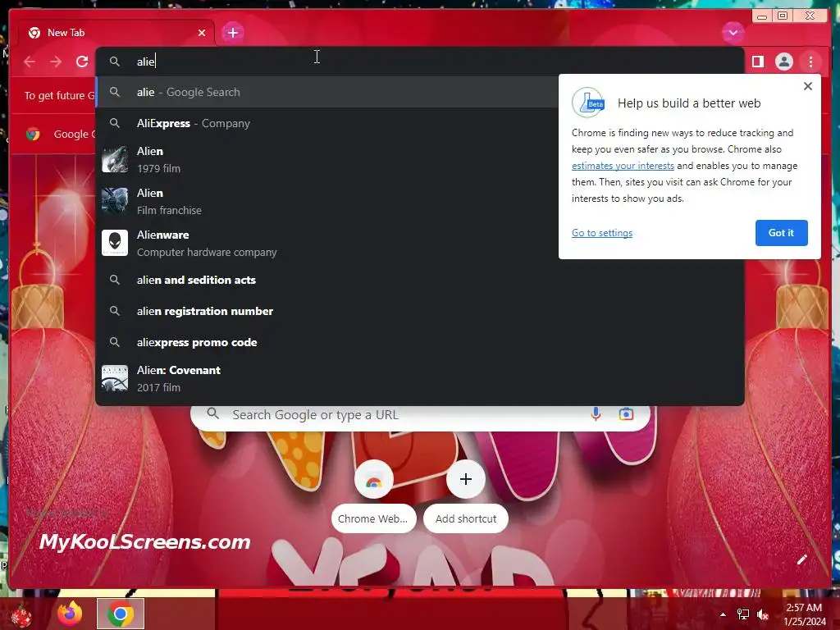Screen dimensions: 840x630
Task: Choose 'alien and sedition acts' suggestion
Action: (419, 280)
